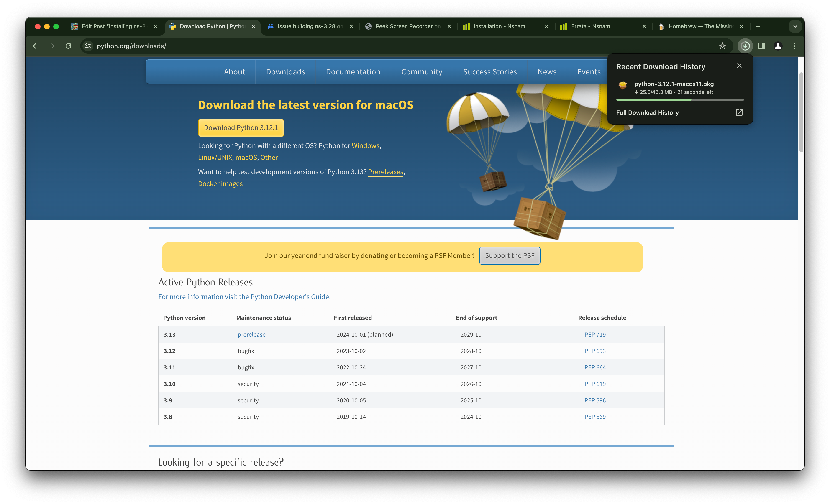Go forward in browser history
The width and height of the screenshot is (830, 504).
52,46
